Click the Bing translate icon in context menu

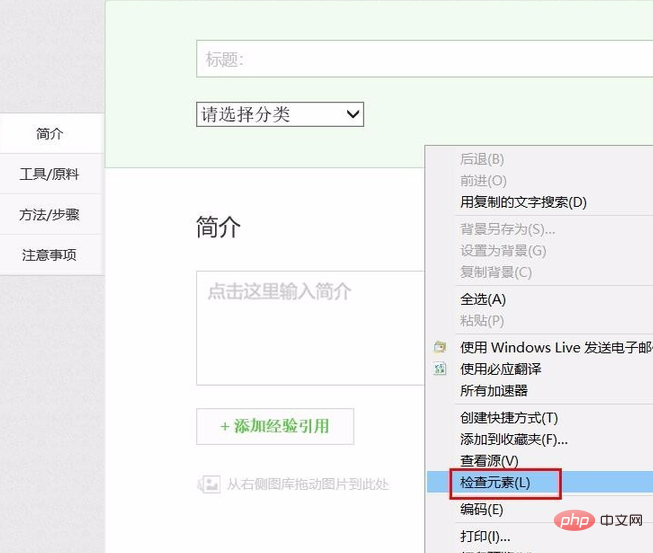[x=439, y=369]
